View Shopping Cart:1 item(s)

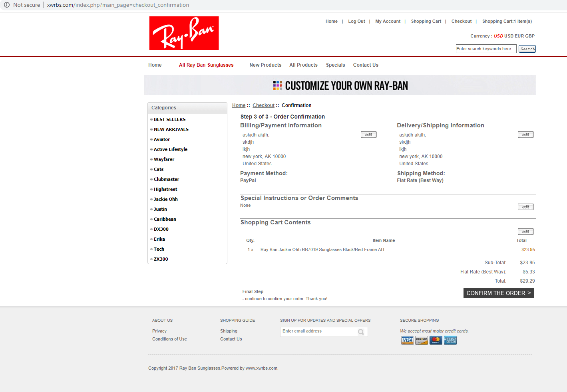pos(507,22)
